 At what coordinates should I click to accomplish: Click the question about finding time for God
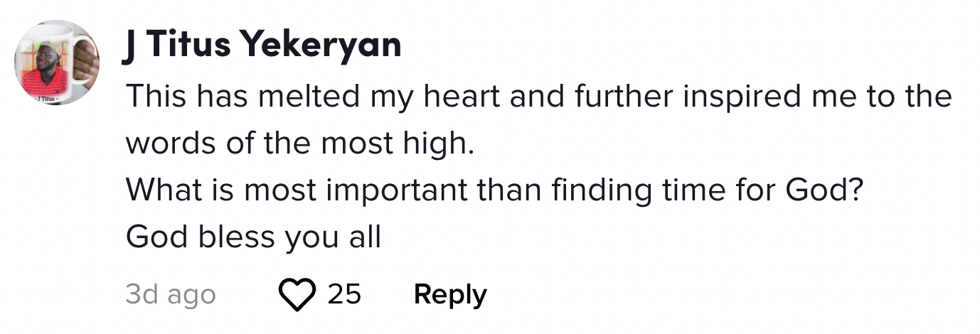pos(494,190)
